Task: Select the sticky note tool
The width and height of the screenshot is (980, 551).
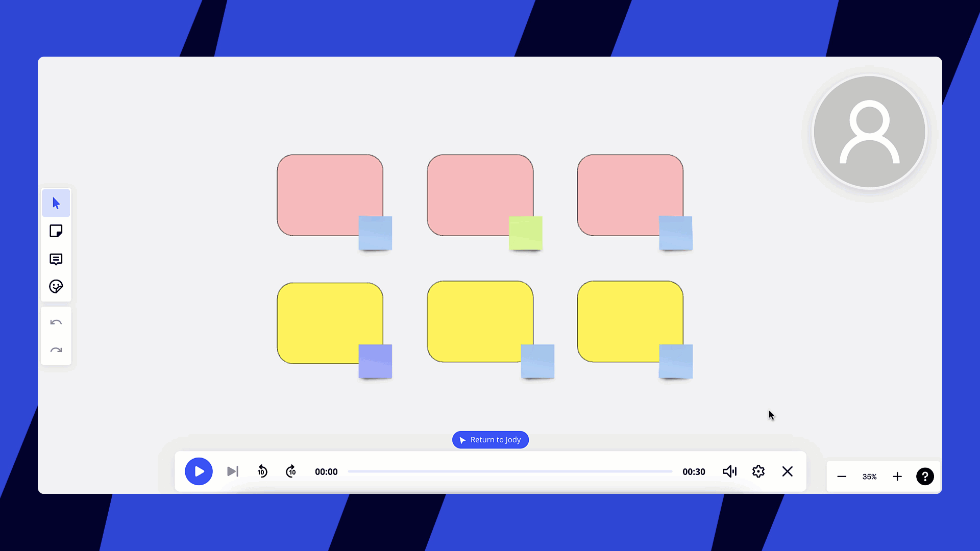Action: 56,231
